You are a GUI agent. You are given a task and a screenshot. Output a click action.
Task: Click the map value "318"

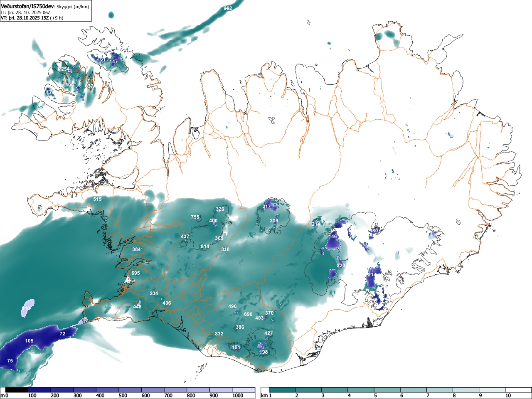(225, 249)
